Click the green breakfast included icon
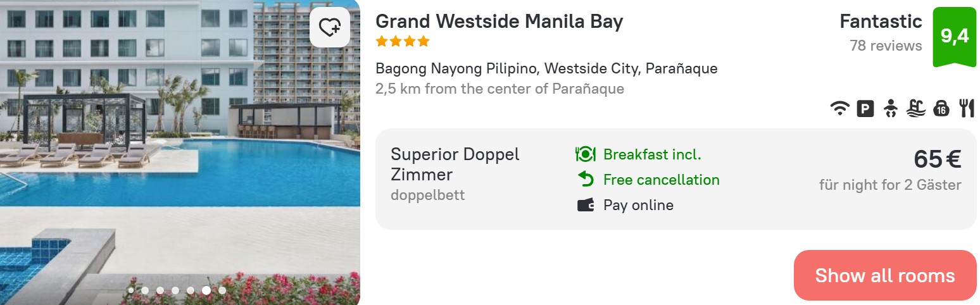 (x=586, y=154)
